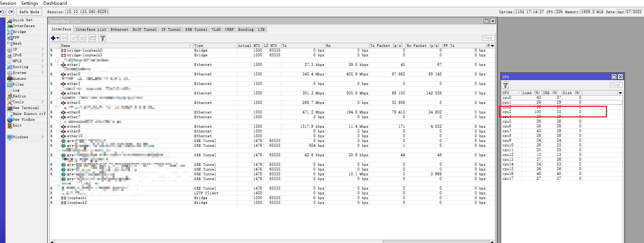Toggle the Safe Mode button
Image resolution: width=644 pixels, height=243 pixels.
click(x=29, y=12)
